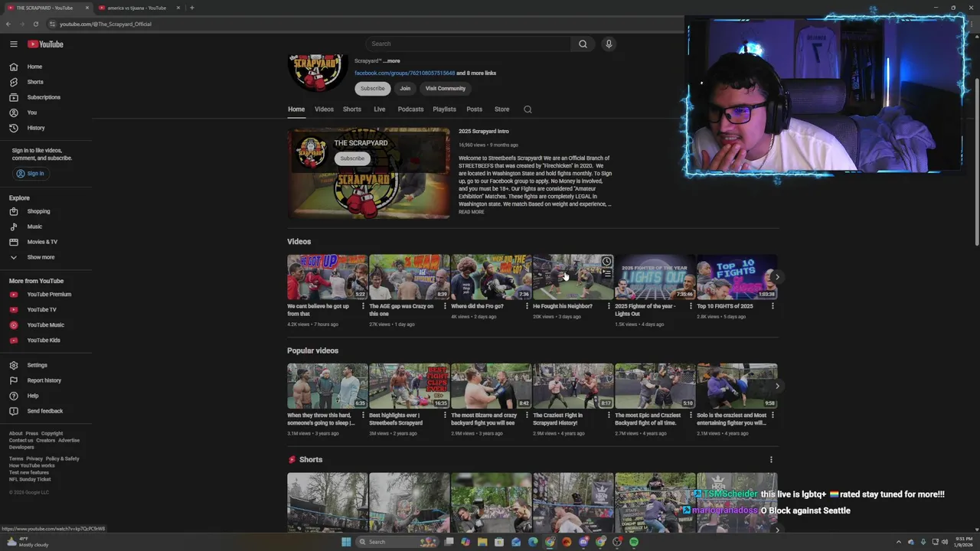Image resolution: width=980 pixels, height=551 pixels.
Task: Open a new Chrome tab with plus
Action: click(x=191, y=8)
